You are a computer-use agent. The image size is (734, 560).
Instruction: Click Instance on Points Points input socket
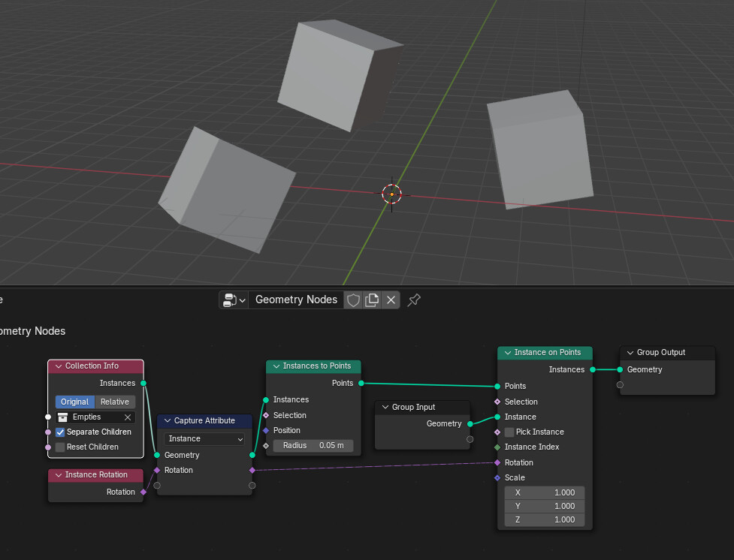[497, 387]
